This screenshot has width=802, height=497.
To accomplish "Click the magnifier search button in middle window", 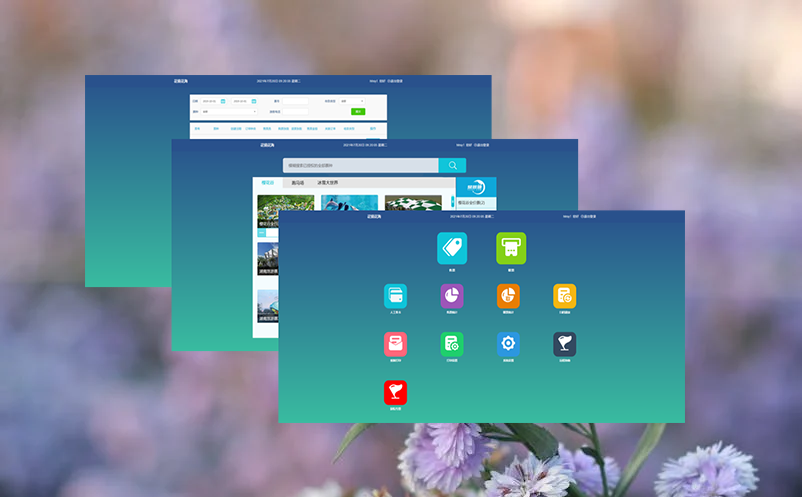I will [x=452, y=165].
